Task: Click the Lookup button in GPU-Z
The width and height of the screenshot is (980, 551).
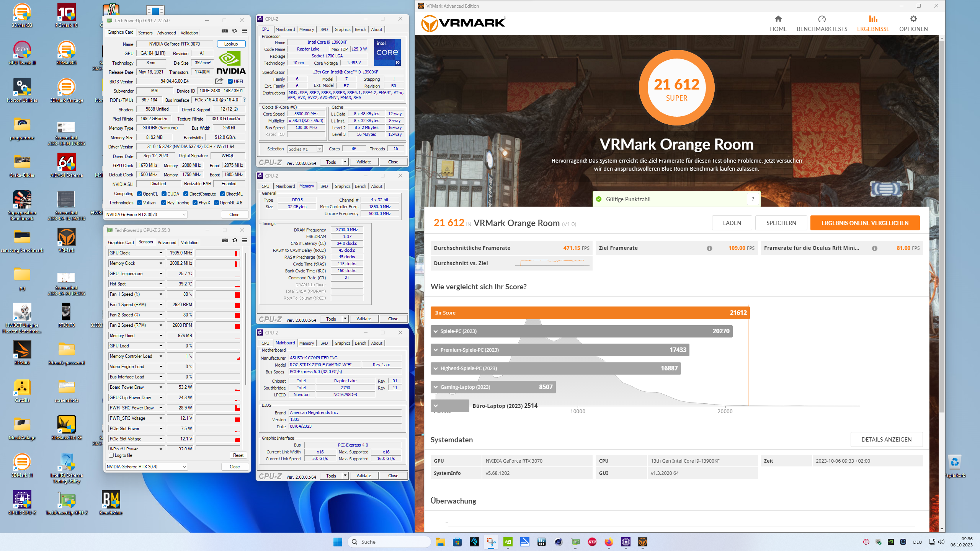Action: [x=231, y=44]
